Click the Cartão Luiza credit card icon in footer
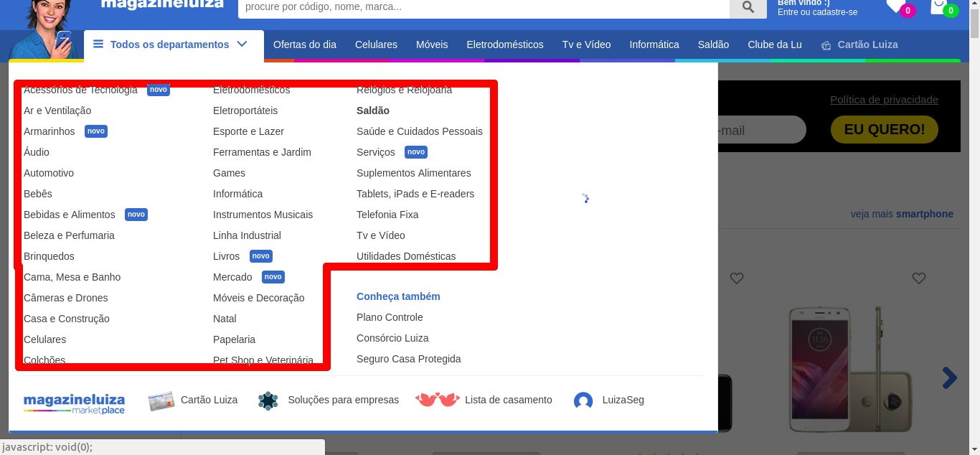The width and height of the screenshot is (980, 455). (161, 400)
